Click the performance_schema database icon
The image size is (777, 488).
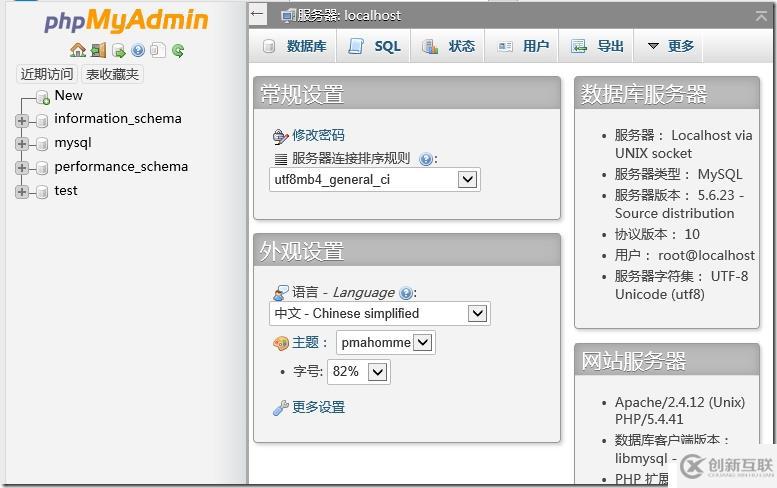(x=42, y=168)
